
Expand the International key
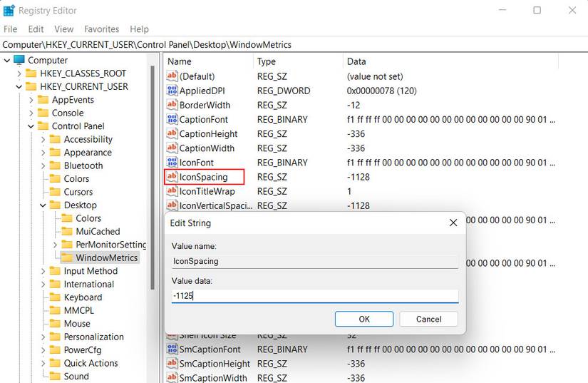tap(43, 285)
